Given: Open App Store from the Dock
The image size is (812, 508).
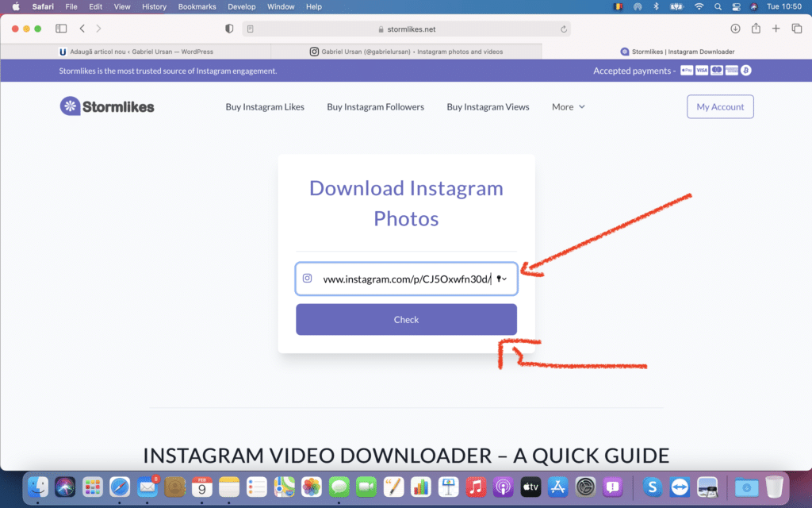Looking at the screenshot, I should click(x=557, y=487).
